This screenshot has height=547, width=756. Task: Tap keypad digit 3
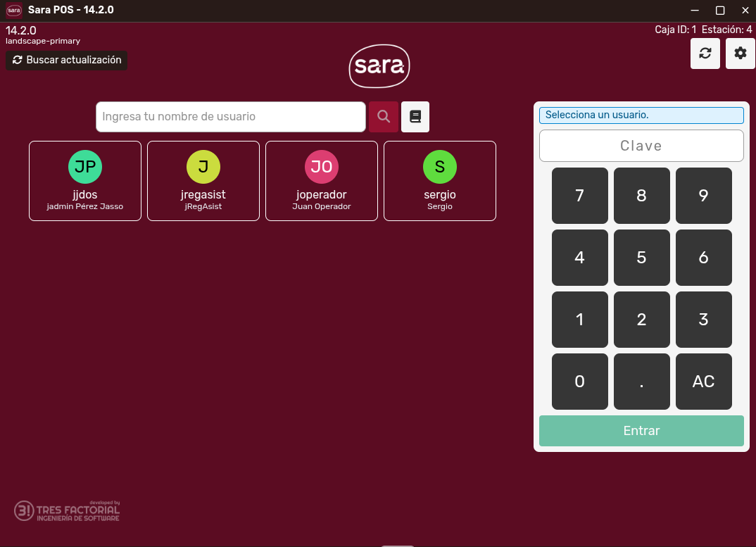[x=703, y=320]
